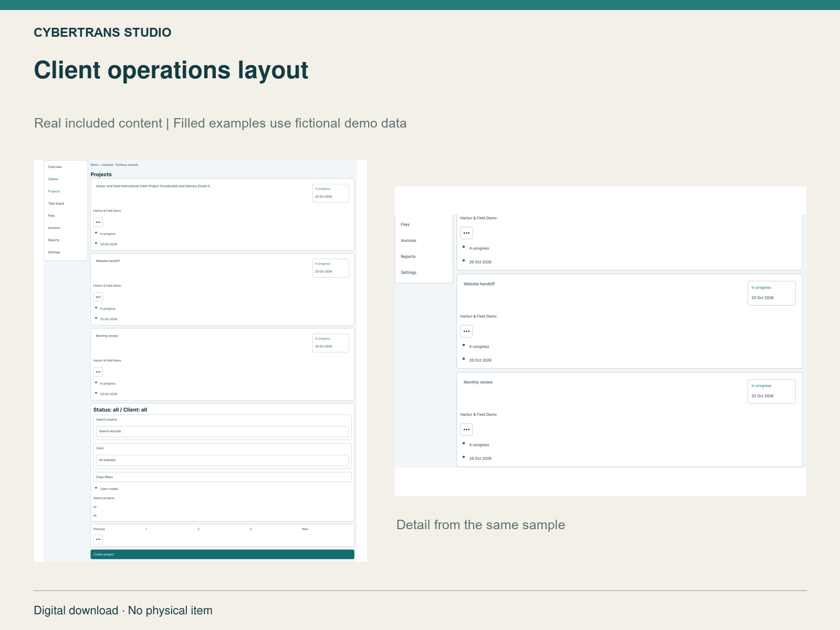Click the Demo checked fictitious records breadcrumb text

114,165
